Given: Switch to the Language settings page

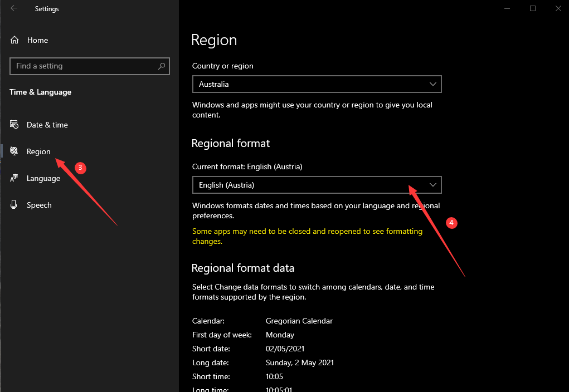Looking at the screenshot, I should click(43, 178).
